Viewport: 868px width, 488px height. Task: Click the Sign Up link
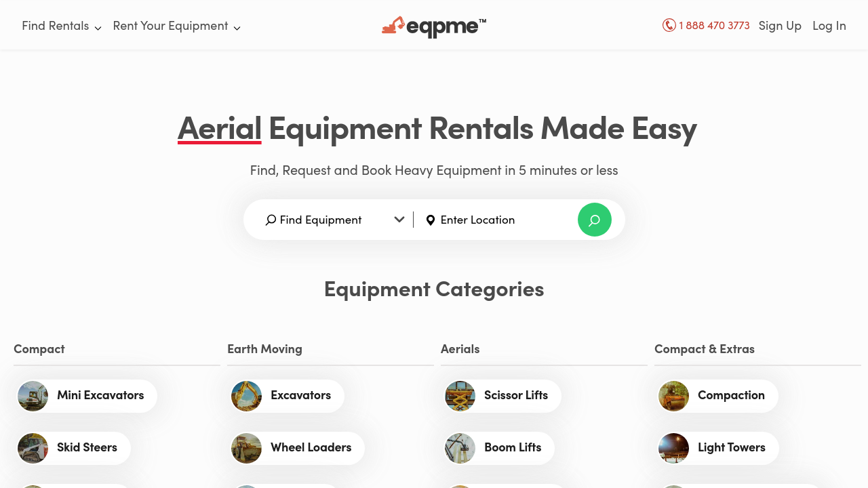click(x=780, y=26)
